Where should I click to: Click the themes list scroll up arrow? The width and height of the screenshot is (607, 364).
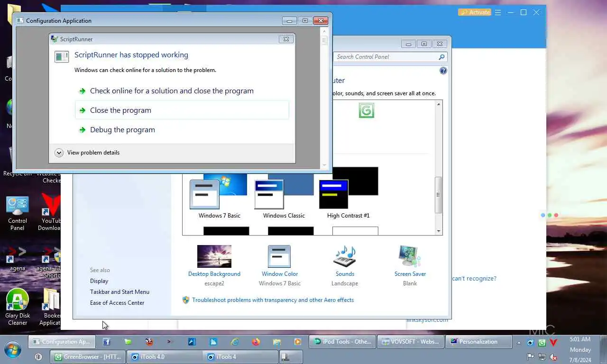coord(439,104)
